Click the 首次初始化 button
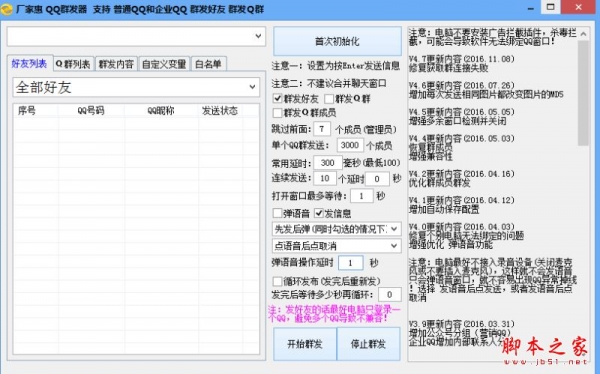 coord(337,41)
